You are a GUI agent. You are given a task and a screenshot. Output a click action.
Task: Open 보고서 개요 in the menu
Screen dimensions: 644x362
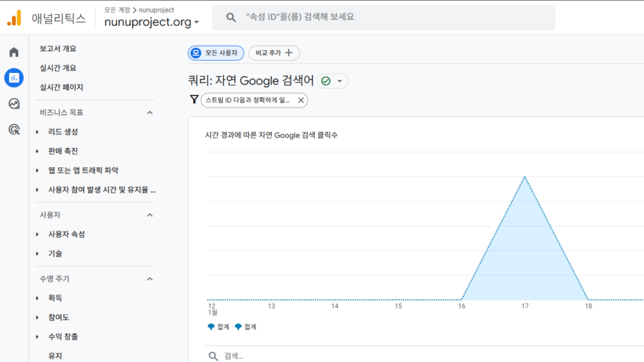(x=58, y=48)
